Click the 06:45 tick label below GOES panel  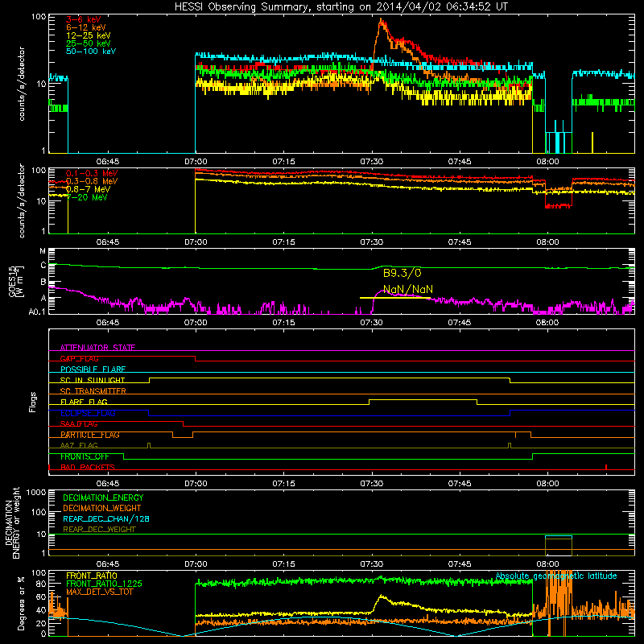point(108,323)
